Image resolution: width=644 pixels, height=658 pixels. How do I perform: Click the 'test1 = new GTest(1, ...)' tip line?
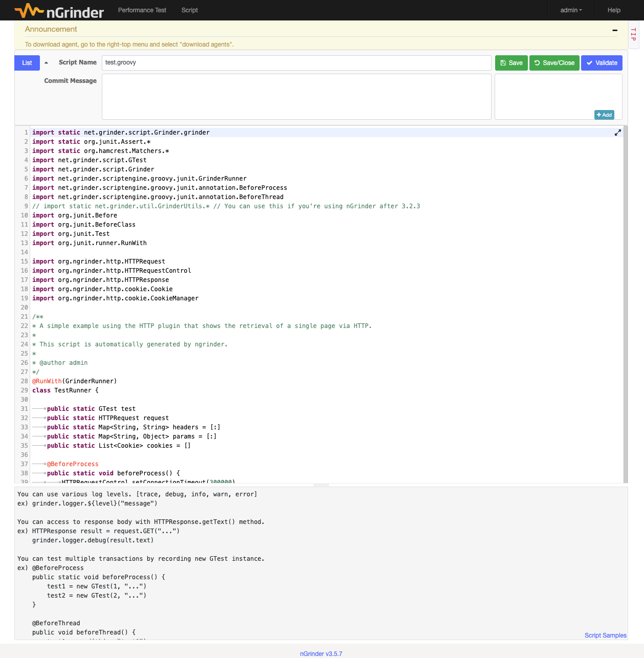[x=97, y=586]
